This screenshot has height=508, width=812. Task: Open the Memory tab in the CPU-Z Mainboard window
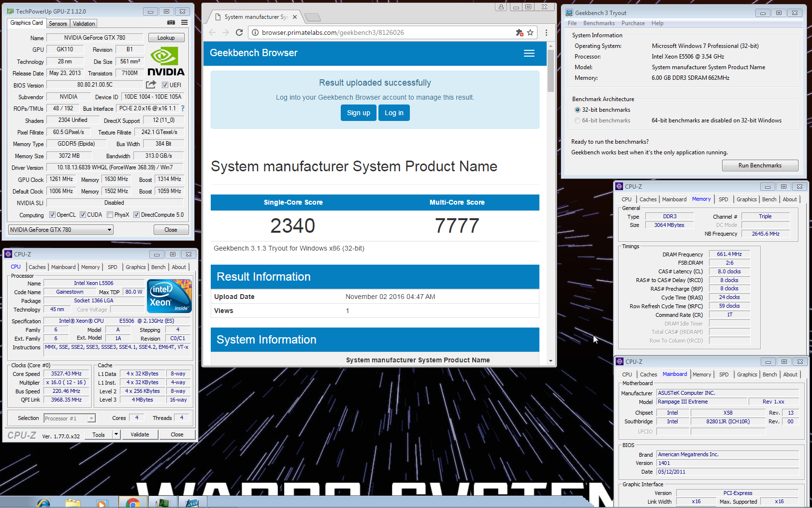(x=702, y=374)
